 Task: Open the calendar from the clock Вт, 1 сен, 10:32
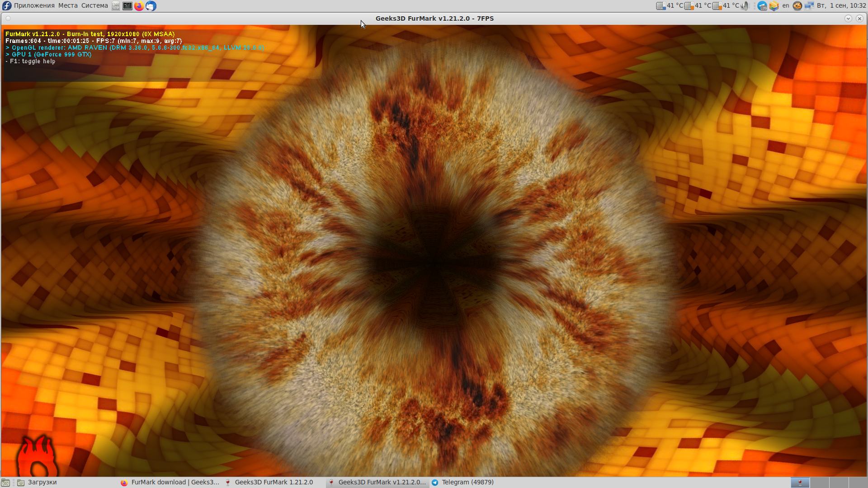841,6
